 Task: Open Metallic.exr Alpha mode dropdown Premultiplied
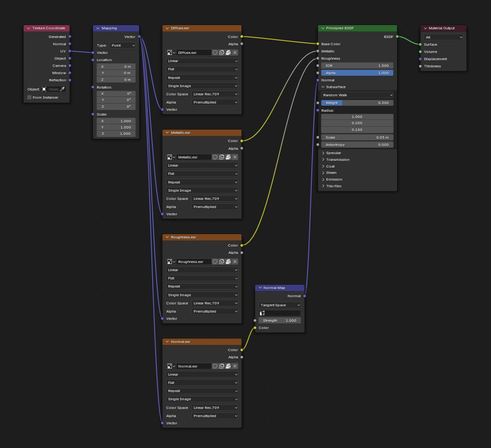coord(215,207)
